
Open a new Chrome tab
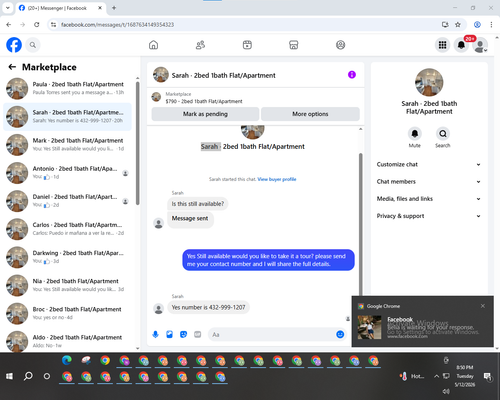coord(114,8)
